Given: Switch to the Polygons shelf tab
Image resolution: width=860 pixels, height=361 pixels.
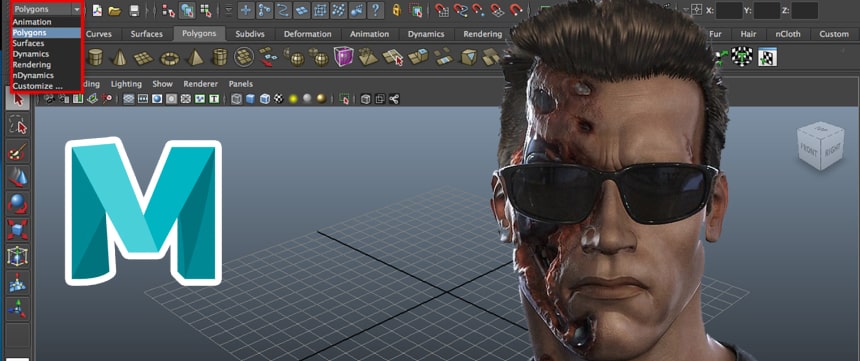Looking at the screenshot, I should (x=199, y=33).
